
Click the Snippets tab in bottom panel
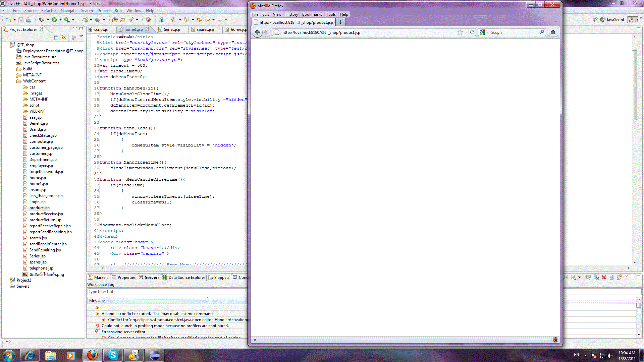pos(221,277)
